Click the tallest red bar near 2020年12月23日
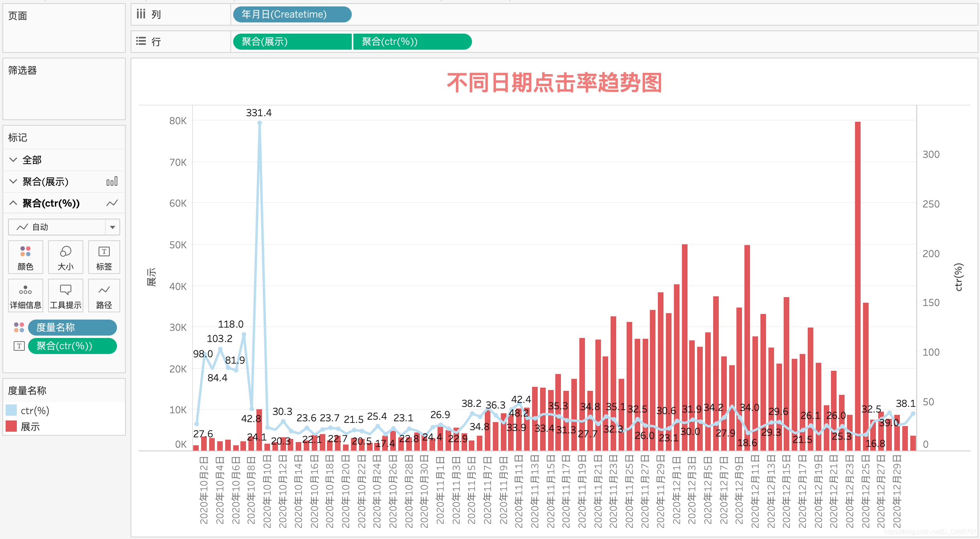The image size is (980, 539). pos(858,286)
